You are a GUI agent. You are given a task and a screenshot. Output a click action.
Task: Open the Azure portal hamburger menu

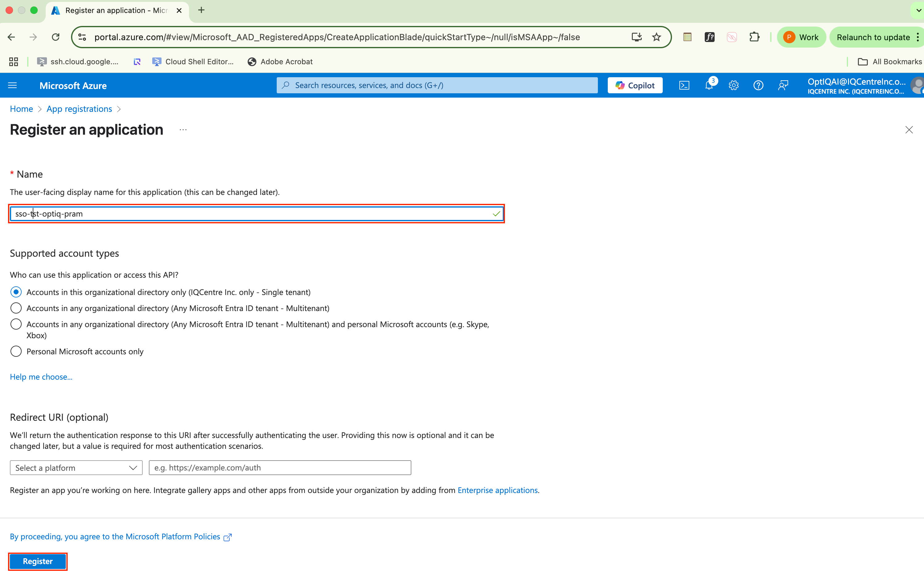pyautogui.click(x=13, y=86)
